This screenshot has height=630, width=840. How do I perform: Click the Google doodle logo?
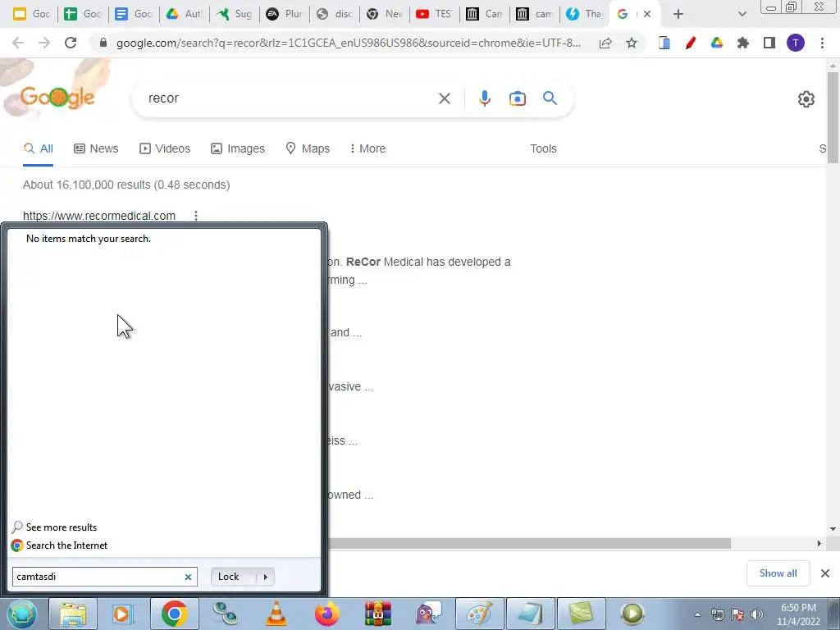coord(57,98)
